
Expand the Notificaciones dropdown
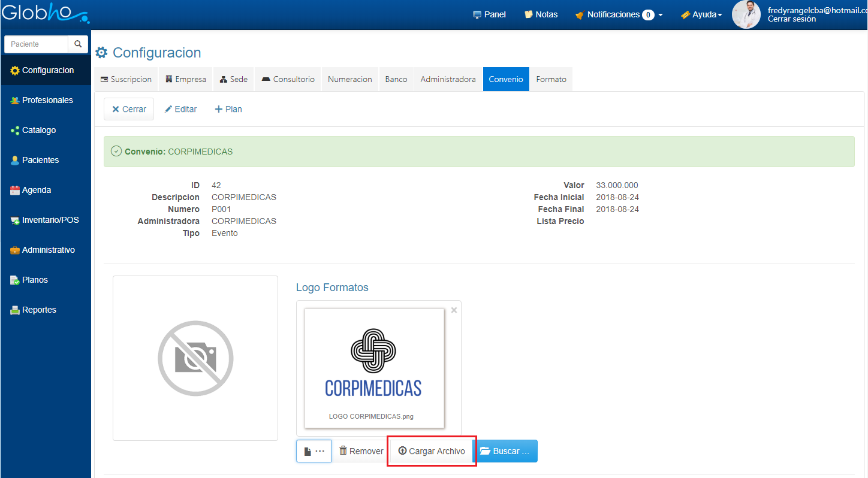(619, 14)
